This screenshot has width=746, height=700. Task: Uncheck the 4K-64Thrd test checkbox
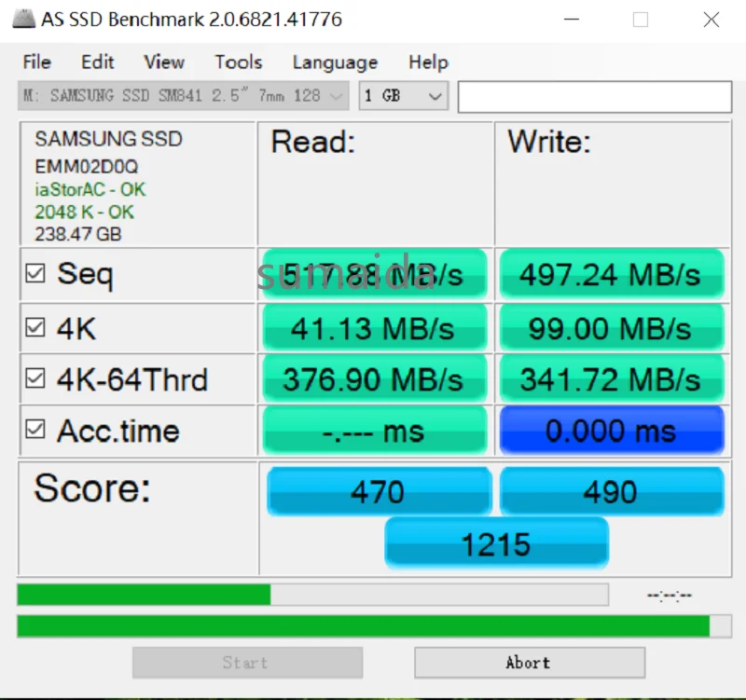(x=35, y=378)
